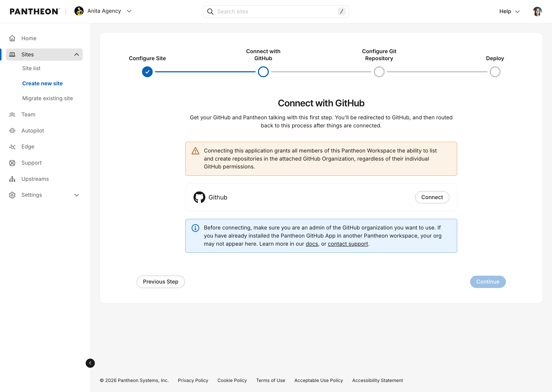
Task: Click the Continue button
Action: click(x=488, y=282)
